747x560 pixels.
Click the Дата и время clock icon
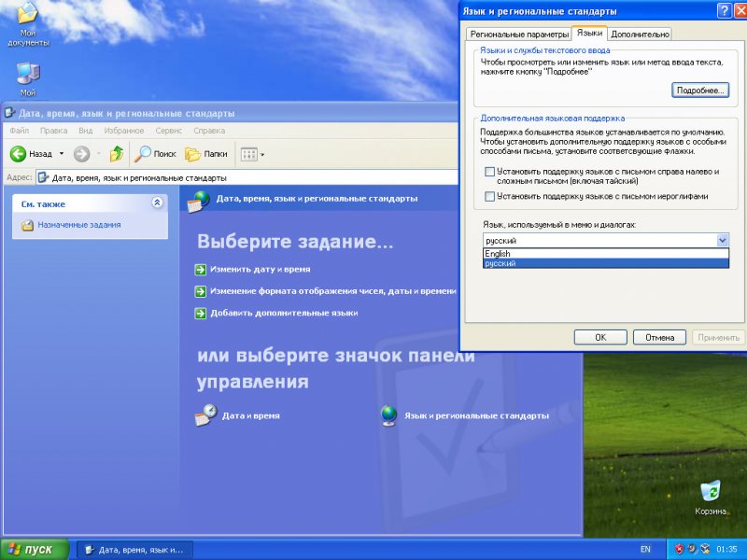pyautogui.click(x=205, y=415)
